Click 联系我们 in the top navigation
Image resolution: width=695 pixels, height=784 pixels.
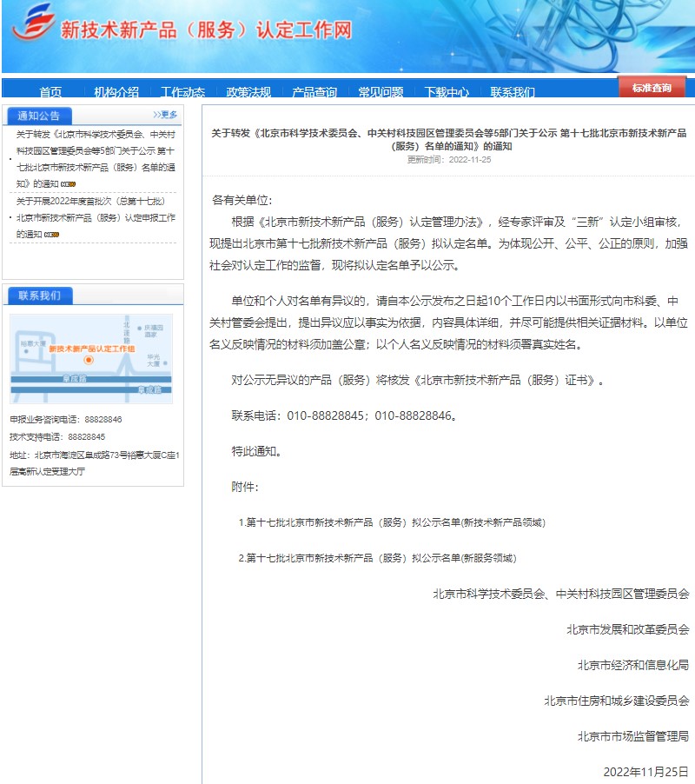513,92
